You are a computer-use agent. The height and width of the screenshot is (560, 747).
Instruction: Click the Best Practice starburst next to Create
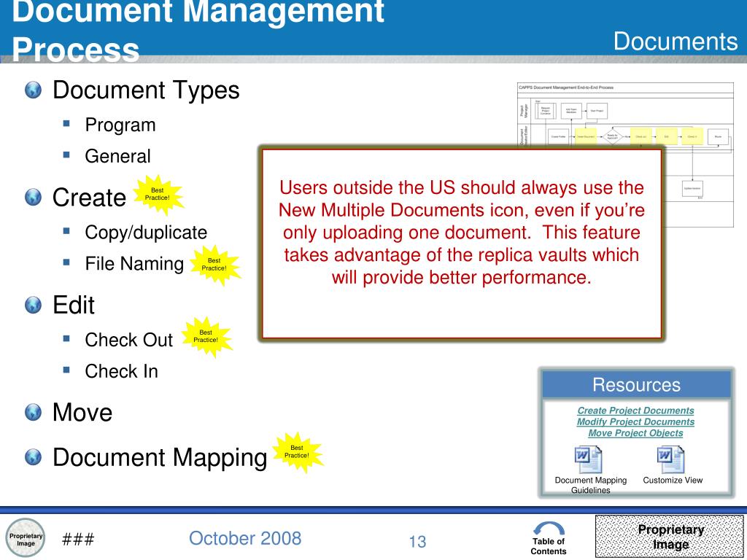(x=158, y=194)
